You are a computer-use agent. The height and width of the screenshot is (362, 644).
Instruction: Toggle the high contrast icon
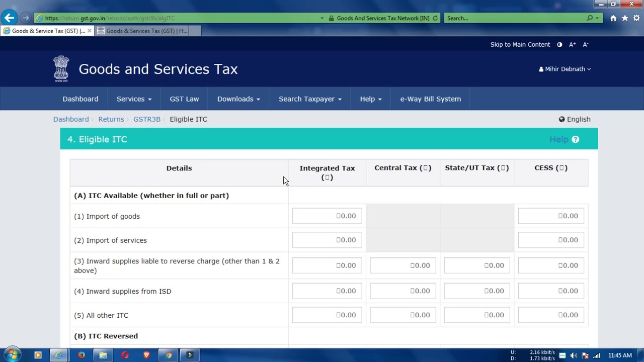(x=559, y=45)
